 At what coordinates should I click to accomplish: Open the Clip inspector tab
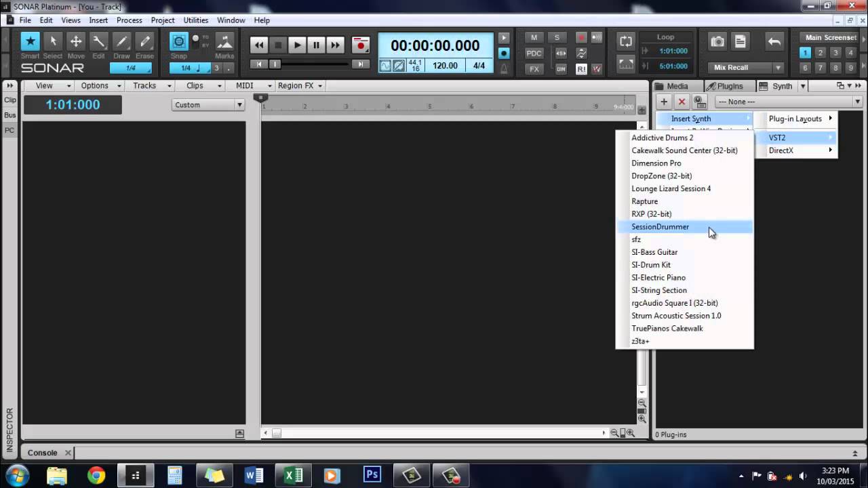[10, 100]
